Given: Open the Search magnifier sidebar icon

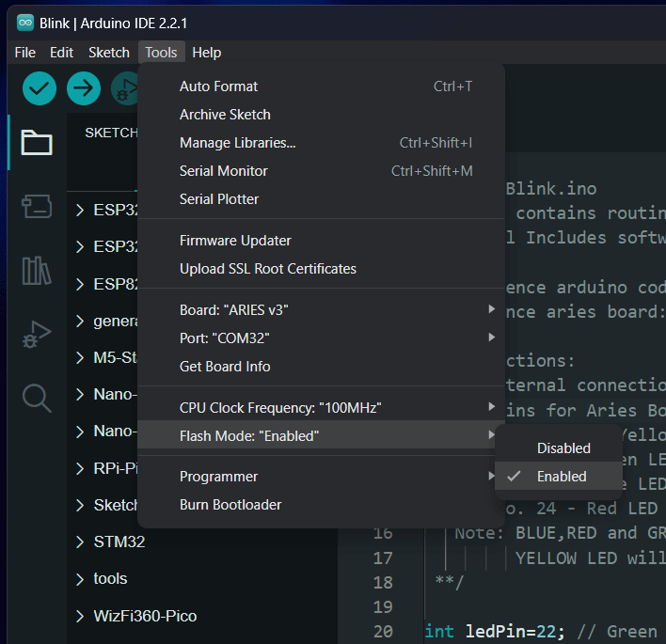Looking at the screenshot, I should 37,399.
